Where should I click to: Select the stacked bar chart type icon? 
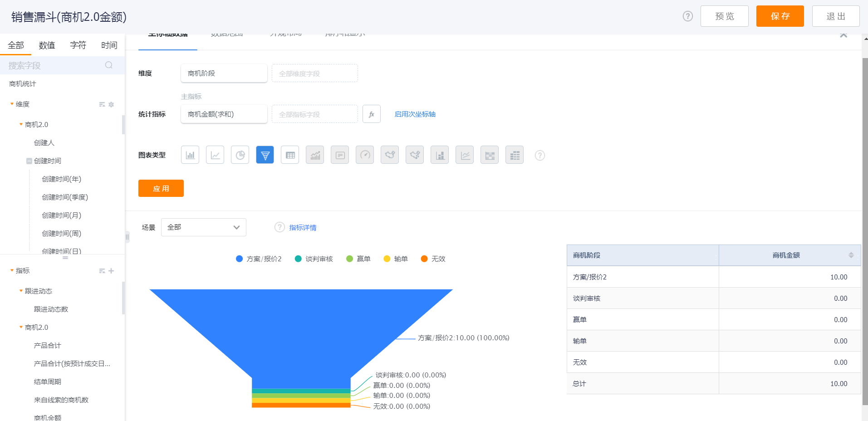(x=440, y=155)
